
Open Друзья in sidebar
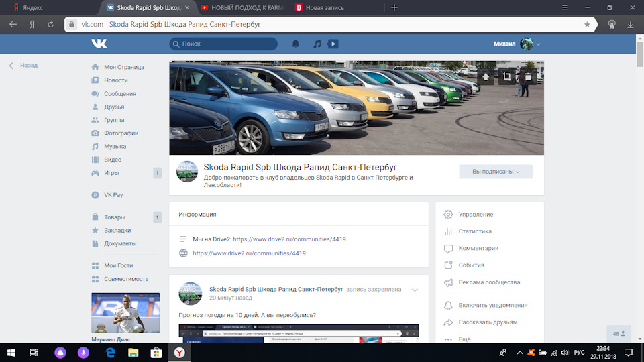pyautogui.click(x=114, y=107)
